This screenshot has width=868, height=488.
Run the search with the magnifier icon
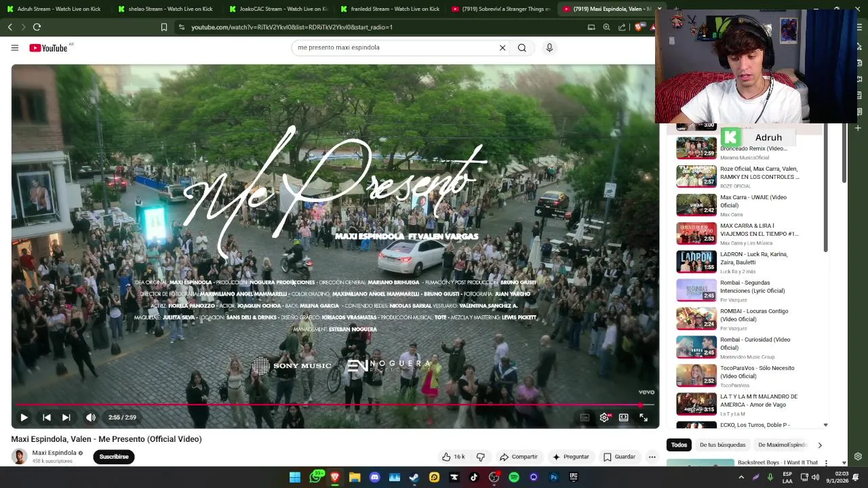click(522, 47)
